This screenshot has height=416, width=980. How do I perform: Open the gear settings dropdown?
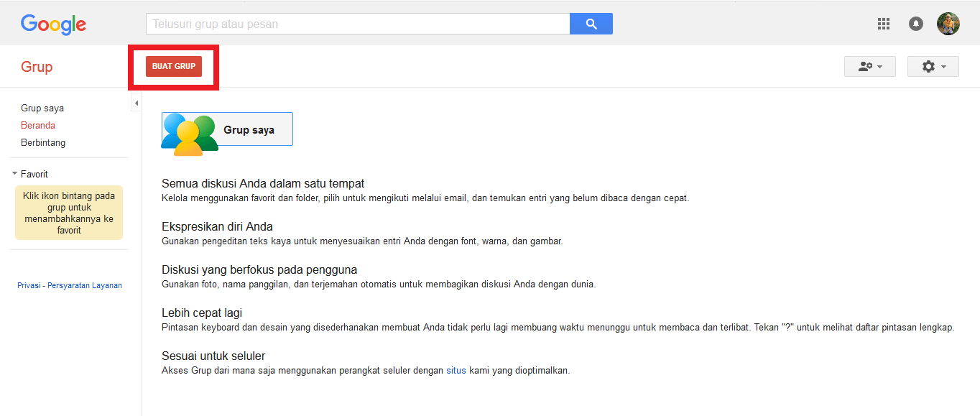click(933, 66)
